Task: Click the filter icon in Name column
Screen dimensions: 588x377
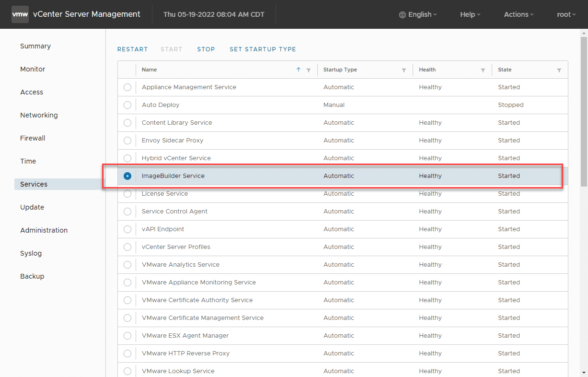Action: click(x=309, y=70)
